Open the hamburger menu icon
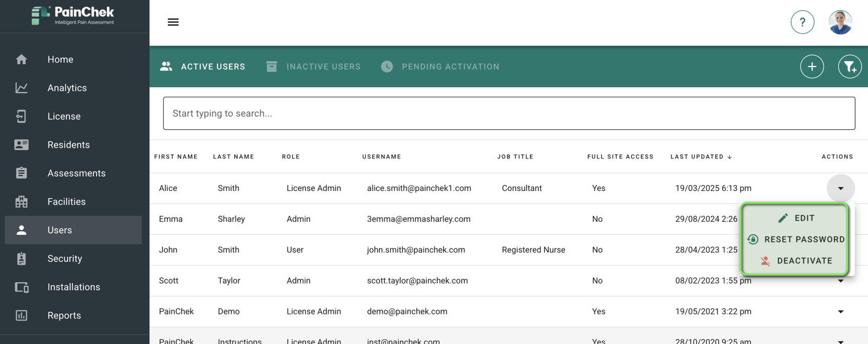The height and width of the screenshot is (344, 868). click(173, 22)
